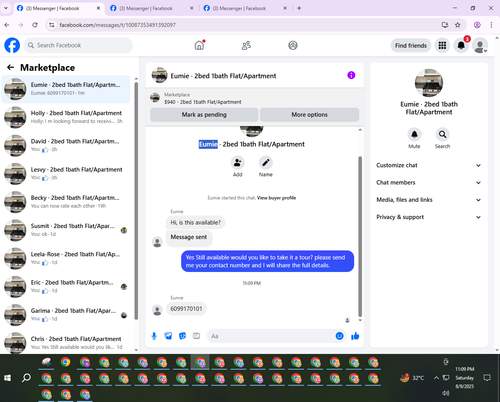
Task: Click the Mark as pending button
Action: tap(204, 115)
